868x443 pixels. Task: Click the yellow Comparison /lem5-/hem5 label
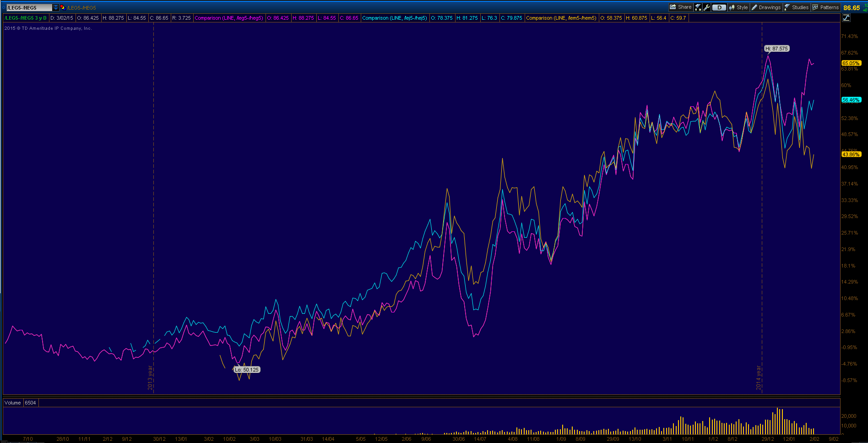561,18
